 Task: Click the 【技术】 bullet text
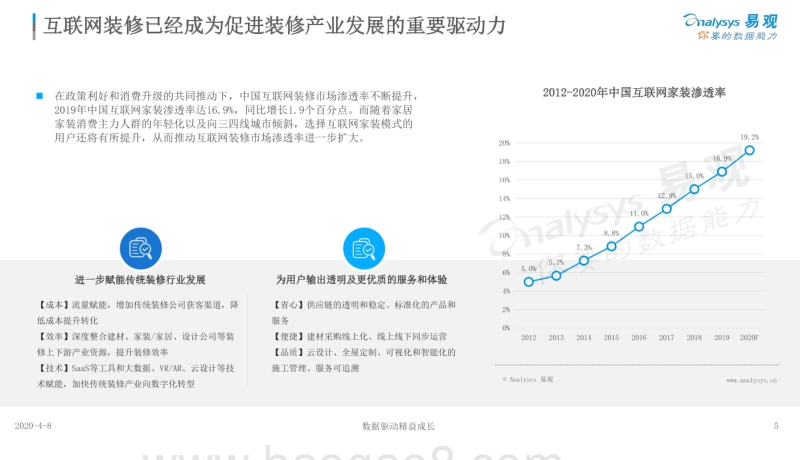click(136, 376)
